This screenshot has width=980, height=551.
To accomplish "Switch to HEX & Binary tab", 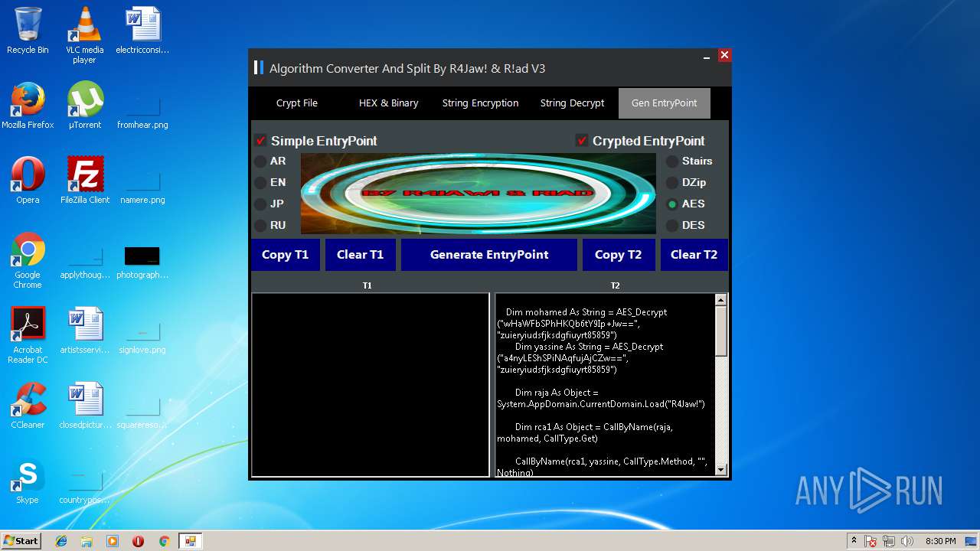I will click(389, 103).
